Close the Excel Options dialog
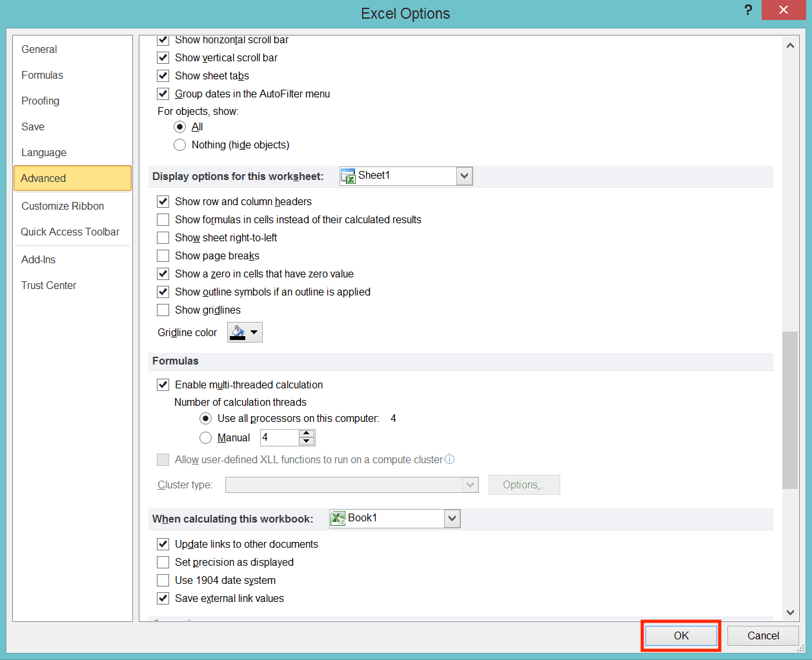The width and height of the screenshot is (812, 660). tap(783, 10)
